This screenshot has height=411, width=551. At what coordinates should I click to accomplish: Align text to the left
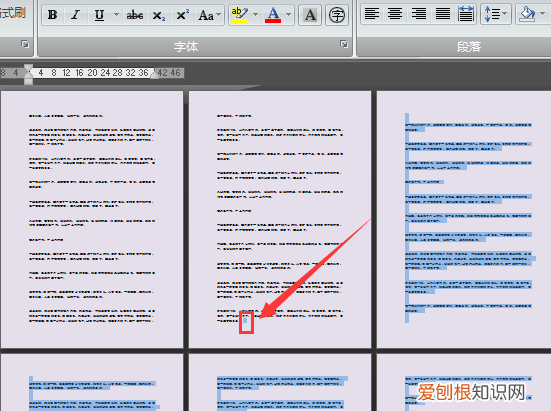click(372, 14)
